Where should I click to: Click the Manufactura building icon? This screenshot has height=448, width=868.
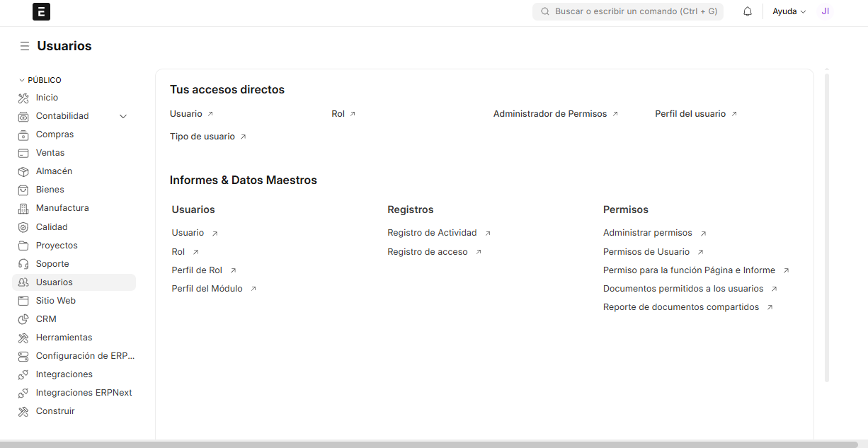click(x=23, y=208)
